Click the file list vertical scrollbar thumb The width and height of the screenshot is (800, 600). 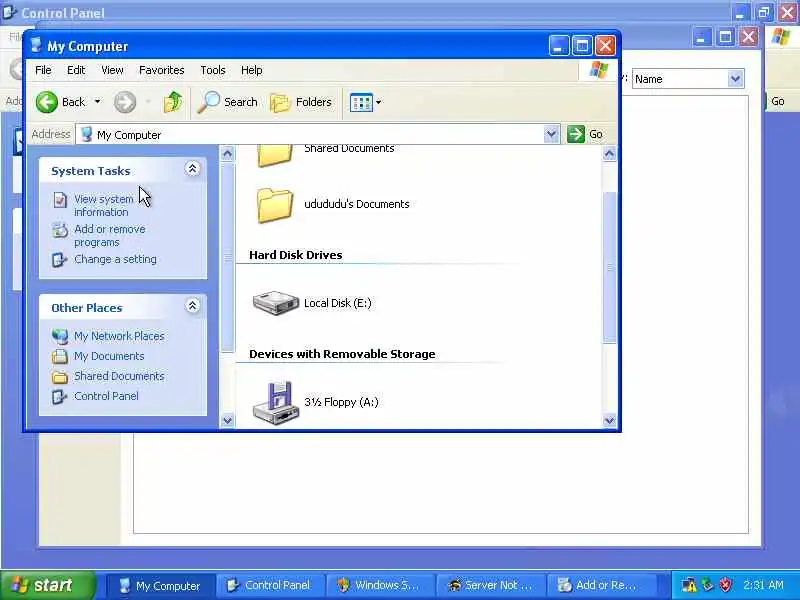point(609,267)
